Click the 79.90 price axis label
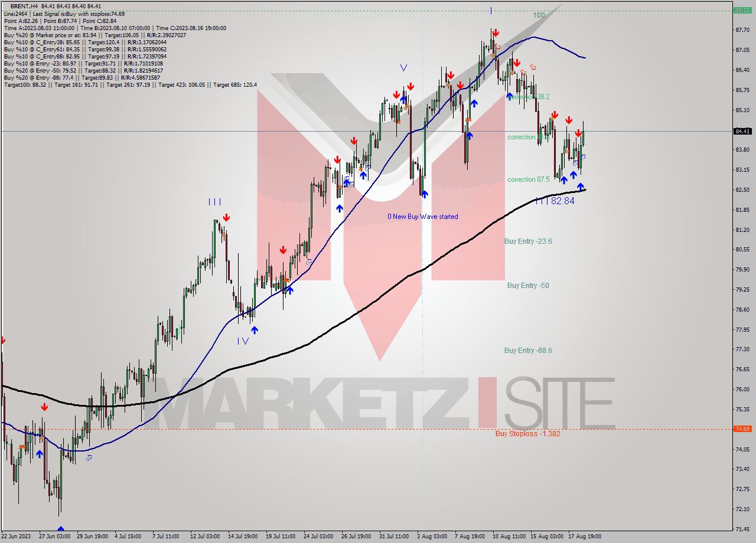 click(x=742, y=269)
